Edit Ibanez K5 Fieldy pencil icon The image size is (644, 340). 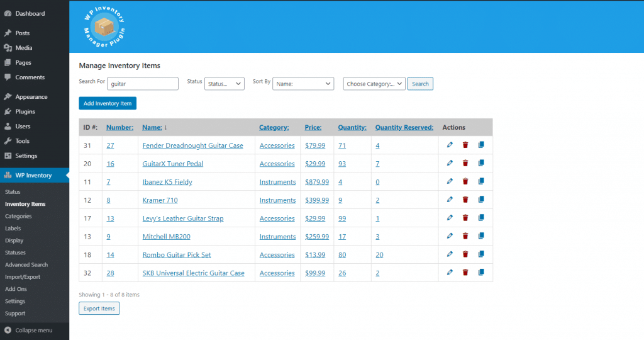450,181
